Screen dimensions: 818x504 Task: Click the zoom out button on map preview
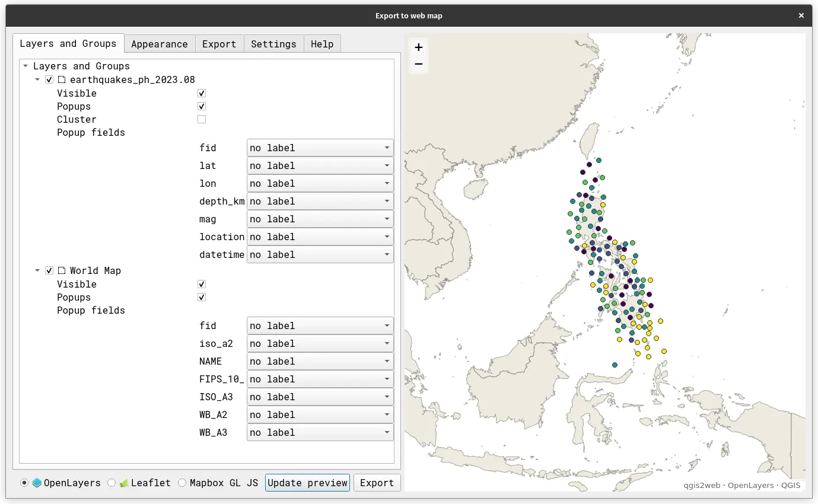tap(418, 63)
